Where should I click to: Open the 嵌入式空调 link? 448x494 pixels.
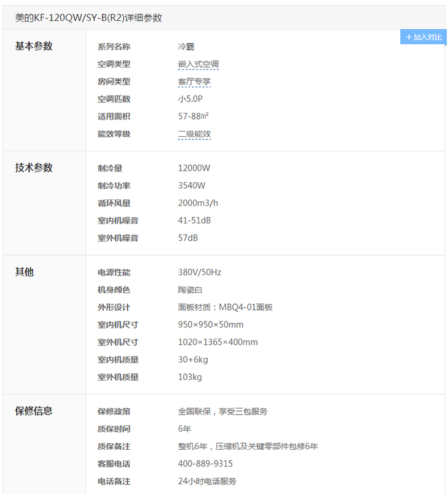tap(198, 65)
